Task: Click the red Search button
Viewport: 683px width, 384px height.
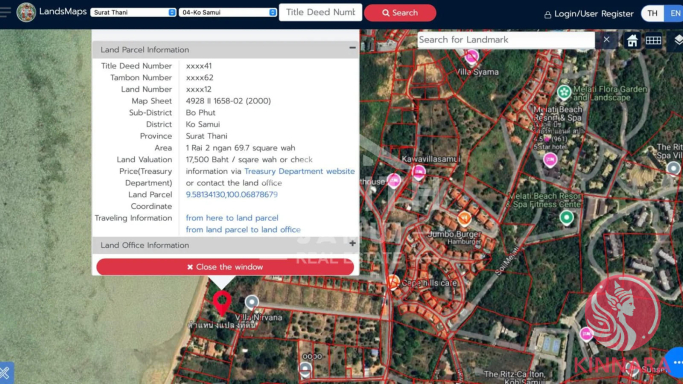Action: 400,13
